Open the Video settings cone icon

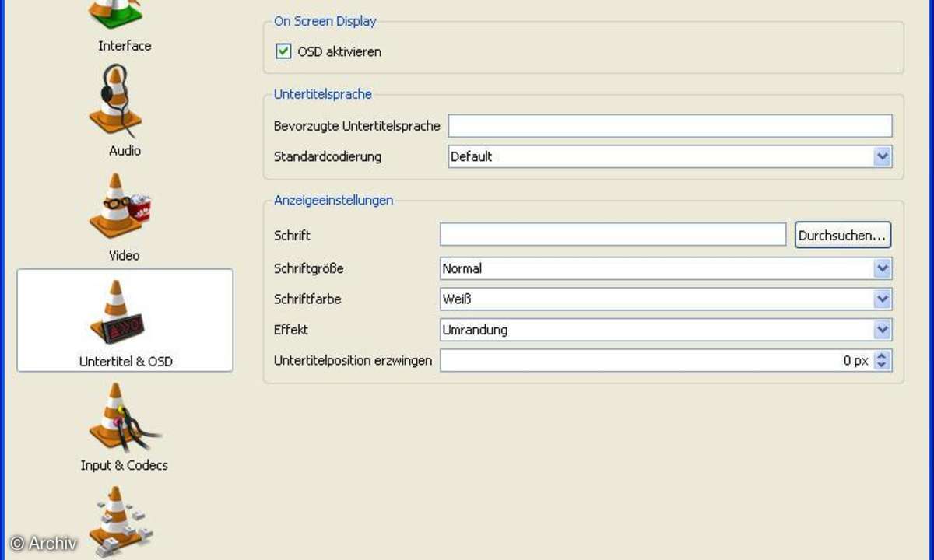[x=120, y=206]
